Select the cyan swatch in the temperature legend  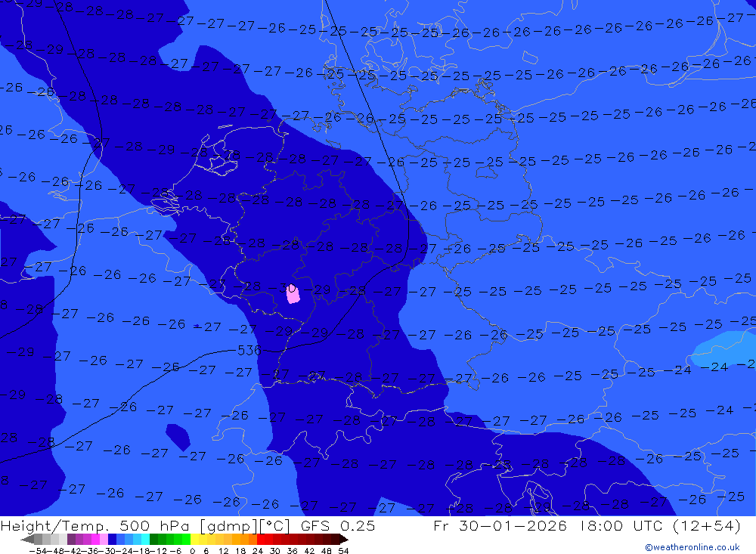point(145,539)
